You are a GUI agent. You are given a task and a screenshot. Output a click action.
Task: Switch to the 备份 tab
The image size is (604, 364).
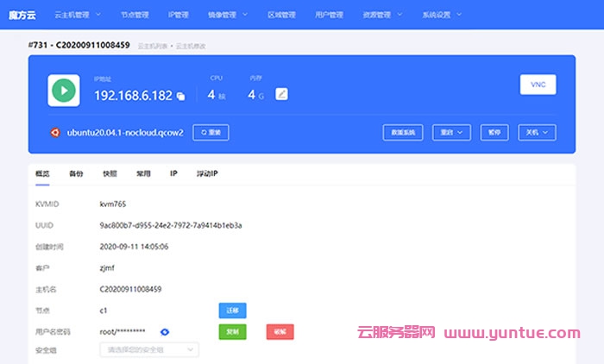pos(76,173)
